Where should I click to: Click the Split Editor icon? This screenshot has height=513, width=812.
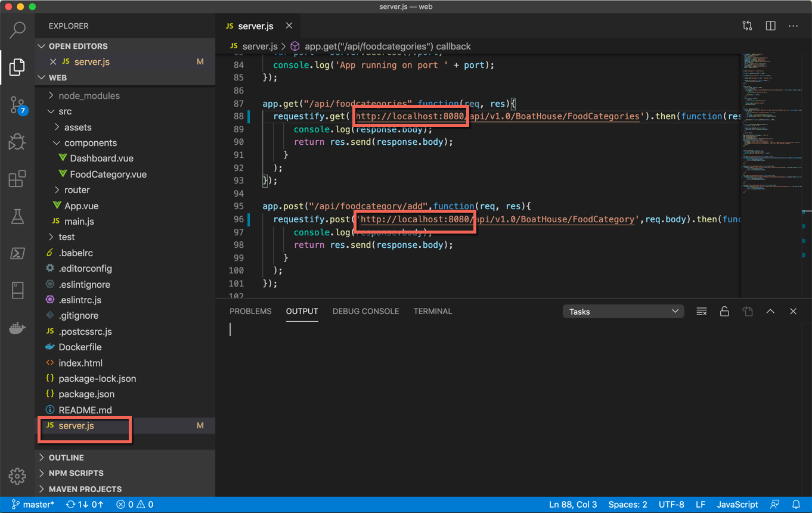(x=770, y=26)
